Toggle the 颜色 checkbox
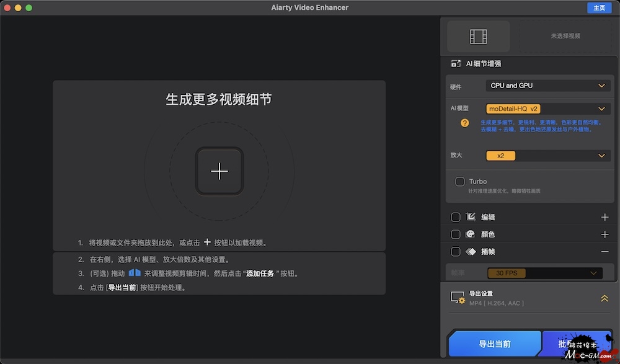This screenshot has width=620, height=364. tap(456, 234)
